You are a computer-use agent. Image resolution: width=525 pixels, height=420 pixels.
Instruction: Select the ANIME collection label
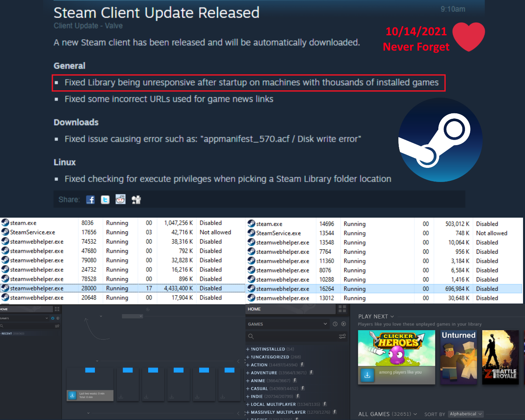tap(258, 380)
